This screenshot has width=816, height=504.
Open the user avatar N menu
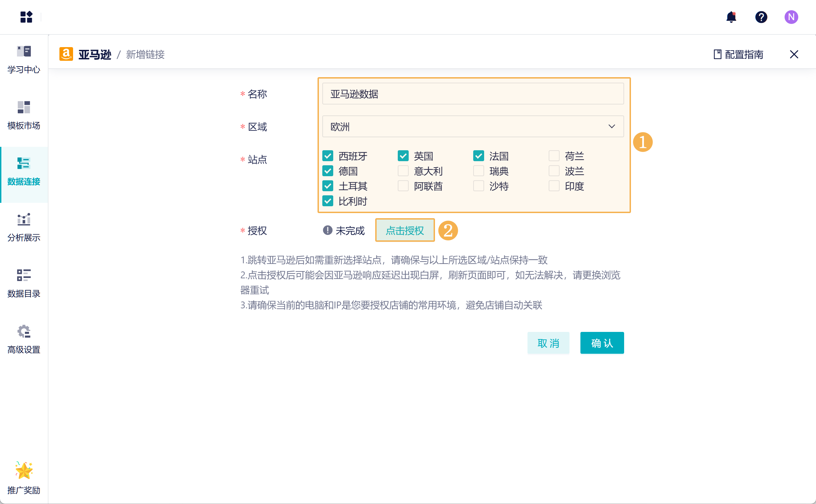point(791,17)
